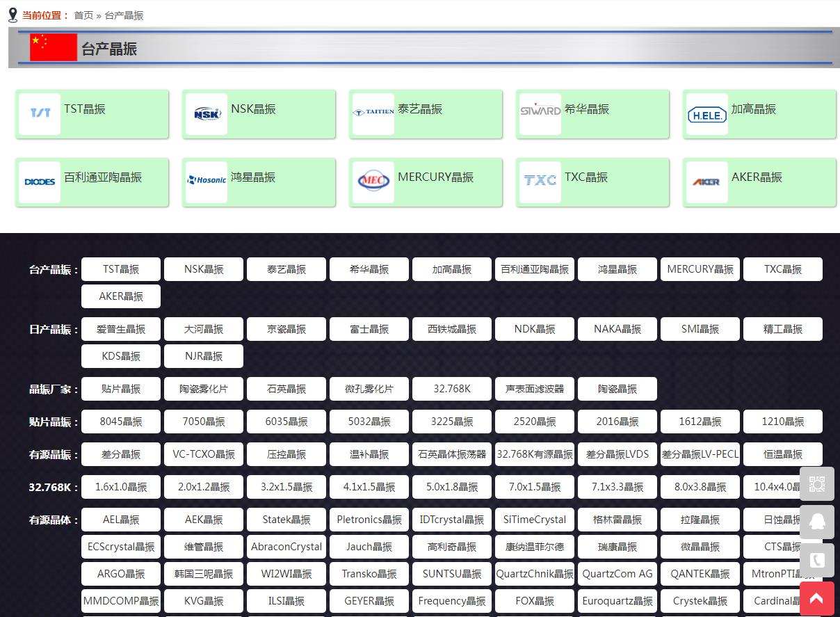This screenshot has width=840, height=617.
Task: Select the 温补晶振 tag
Action: pos(369,454)
